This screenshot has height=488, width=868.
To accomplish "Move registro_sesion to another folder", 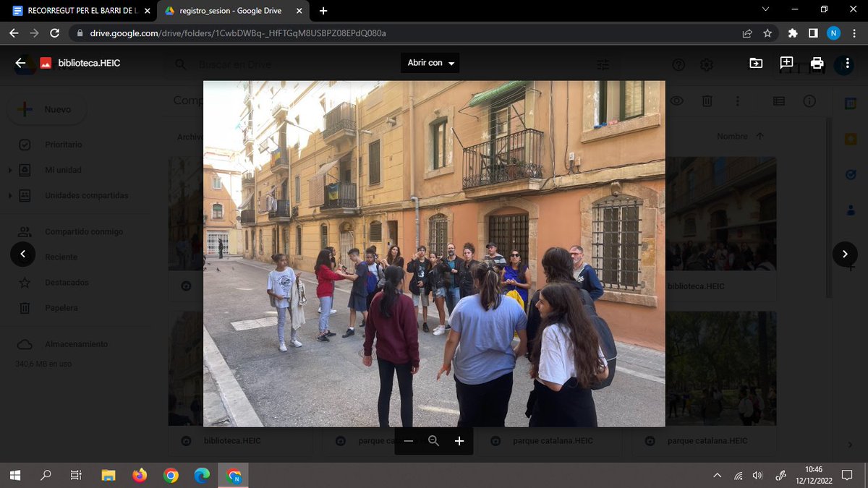I will pyautogui.click(x=756, y=64).
